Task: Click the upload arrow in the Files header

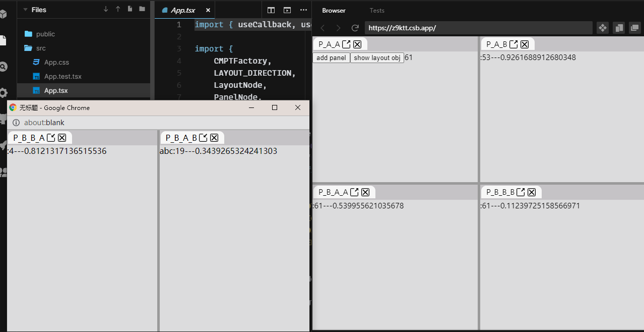Action: [x=118, y=9]
